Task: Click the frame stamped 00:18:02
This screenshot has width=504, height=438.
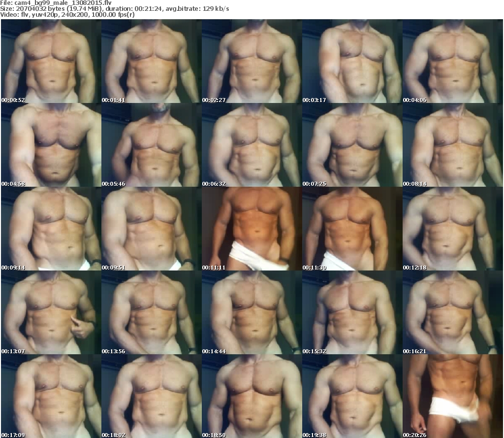Action: click(152, 396)
